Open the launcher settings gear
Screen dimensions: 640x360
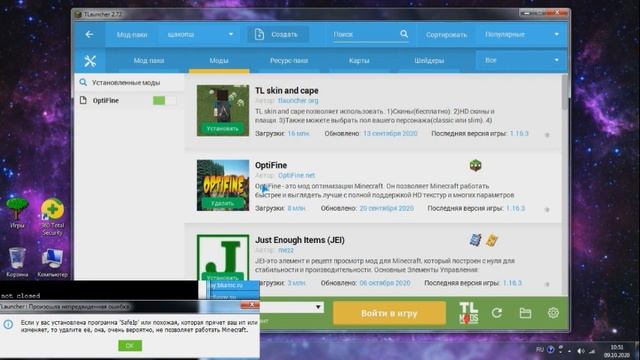tap(553, 313)
